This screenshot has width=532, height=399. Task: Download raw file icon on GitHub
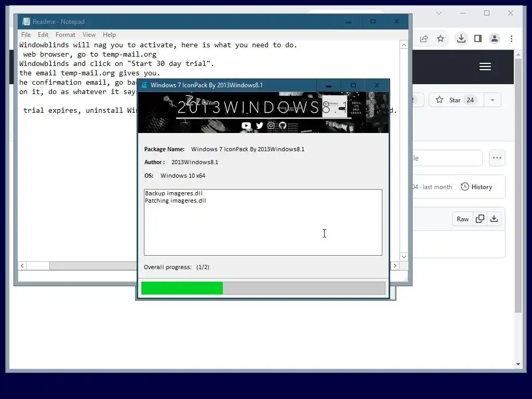494,219
